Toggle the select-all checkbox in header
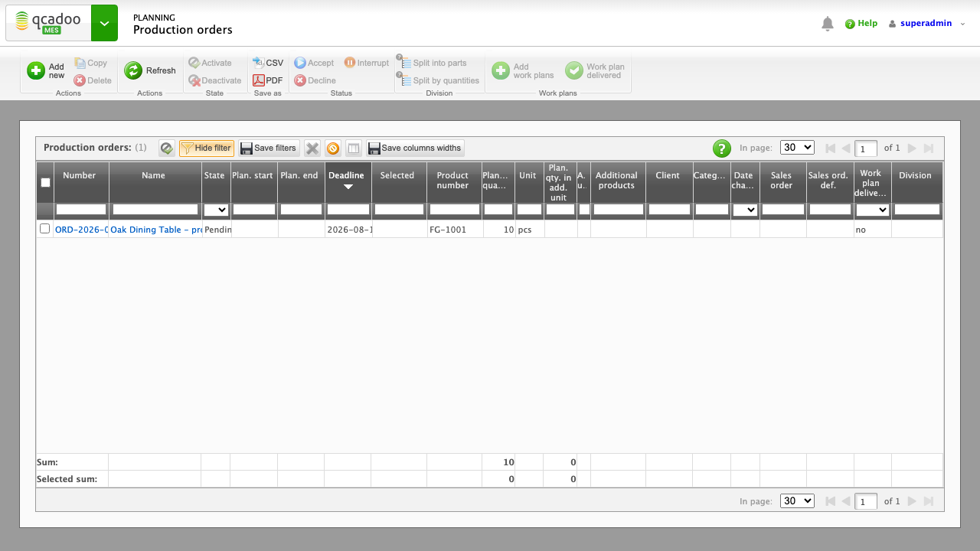This screenshot has height=551, width=980. tap(45, 182)
